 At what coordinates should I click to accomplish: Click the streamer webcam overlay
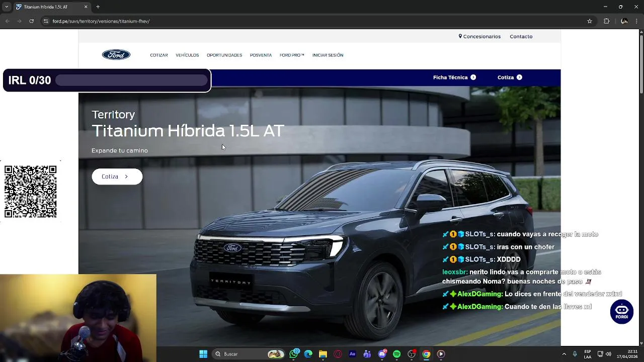[78, 318]
